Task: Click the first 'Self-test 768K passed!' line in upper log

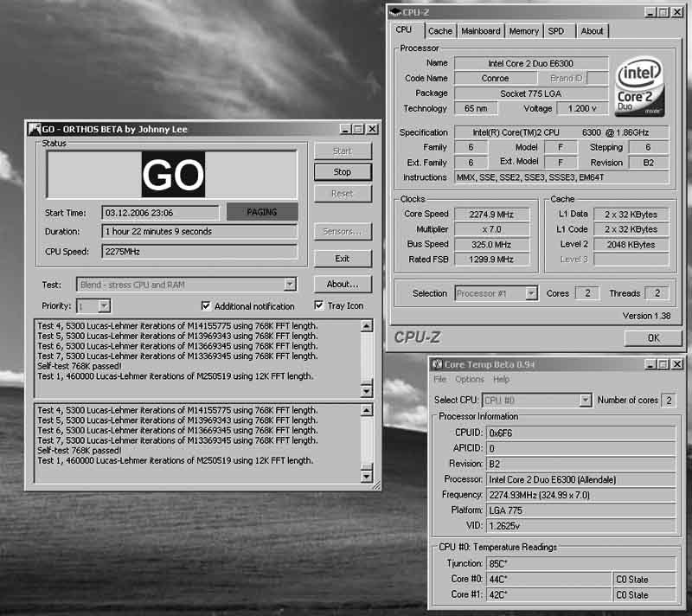Action: click(80, 366)
